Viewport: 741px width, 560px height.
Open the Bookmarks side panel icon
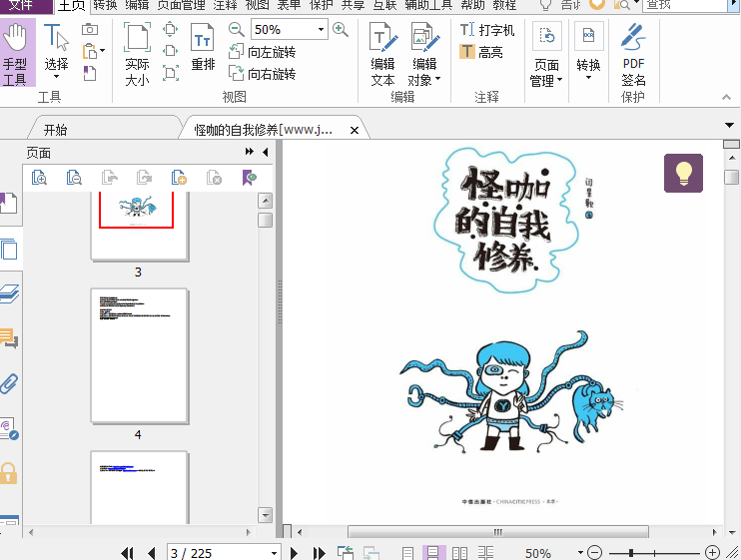(9, 203)
